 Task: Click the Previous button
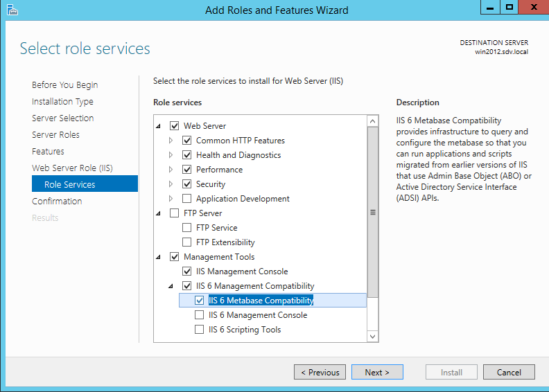pyautogui.click(x=319, y=373)
